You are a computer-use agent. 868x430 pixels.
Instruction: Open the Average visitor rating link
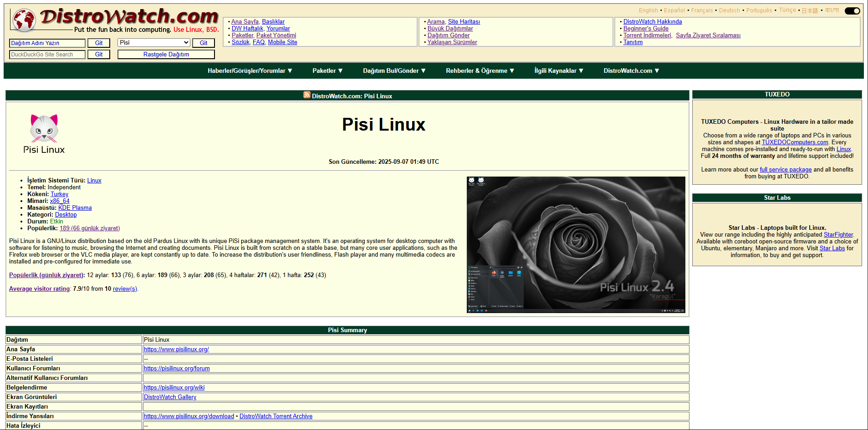[40, 288]
